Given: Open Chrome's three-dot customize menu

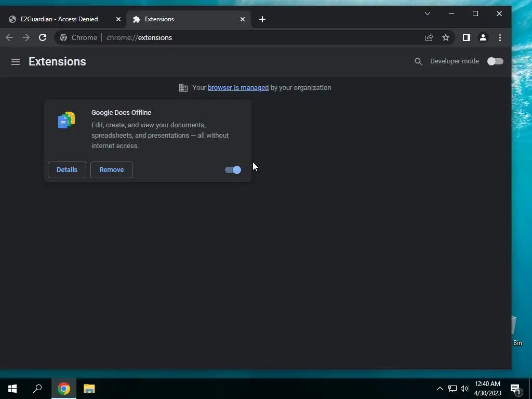Looking at the screenshot, I should [500, 37].
